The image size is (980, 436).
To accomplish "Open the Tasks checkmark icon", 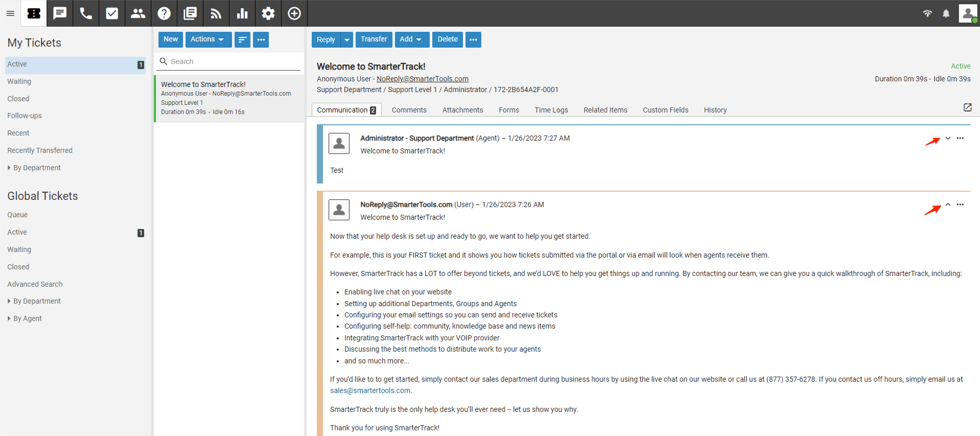I will (112, 13).
